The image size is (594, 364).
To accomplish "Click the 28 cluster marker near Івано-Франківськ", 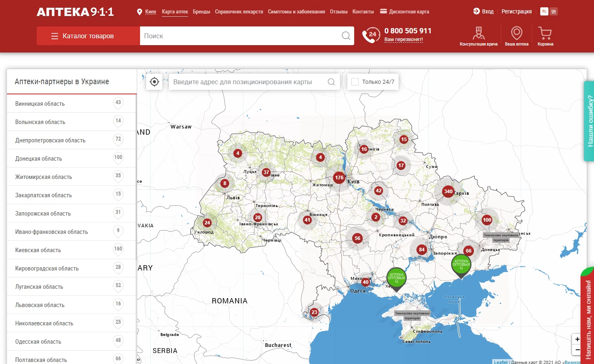I will point(258,218).
